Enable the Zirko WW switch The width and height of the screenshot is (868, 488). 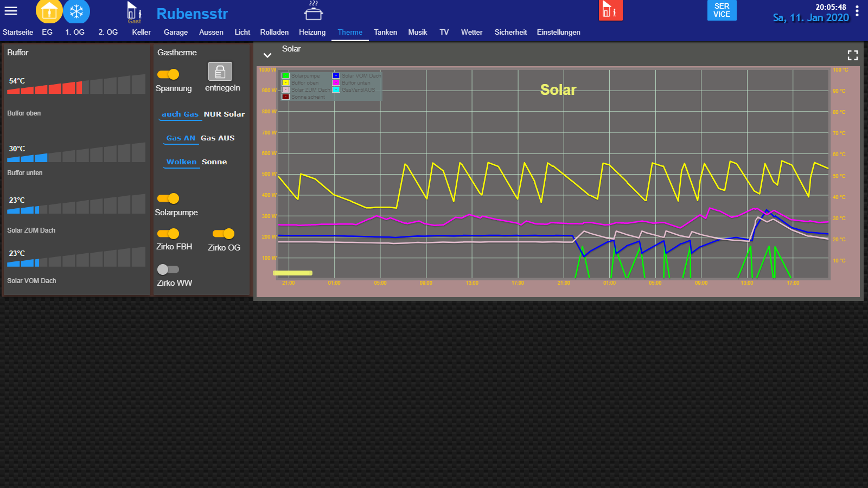pyautogui.click(x=168, y=269)
